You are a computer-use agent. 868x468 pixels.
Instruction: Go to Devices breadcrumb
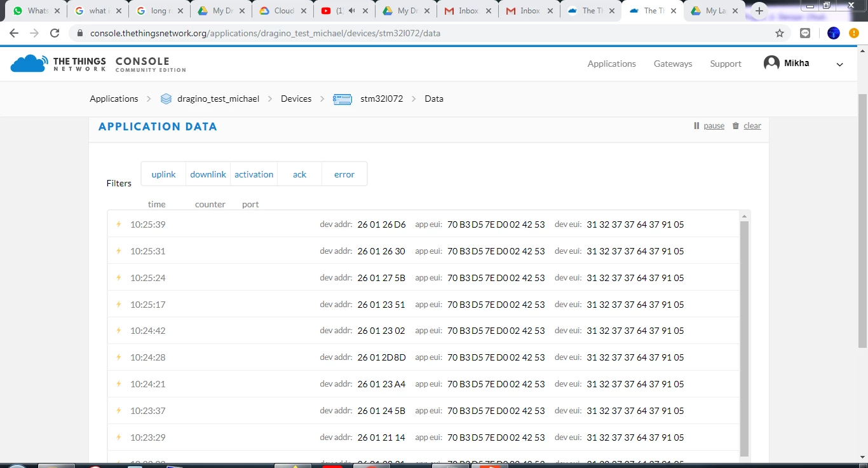(x=296, y=99)
